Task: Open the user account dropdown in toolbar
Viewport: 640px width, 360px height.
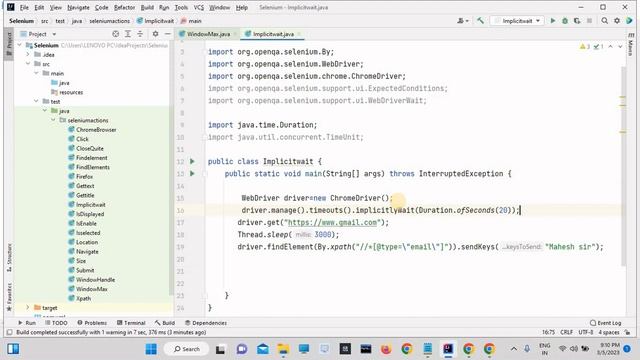Action: [x=463, y=20]
